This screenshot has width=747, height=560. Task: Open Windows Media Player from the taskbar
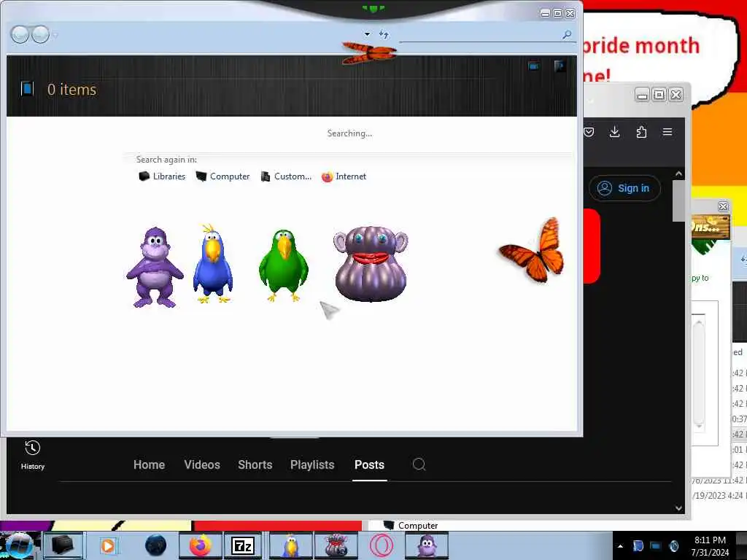(108, 545)
